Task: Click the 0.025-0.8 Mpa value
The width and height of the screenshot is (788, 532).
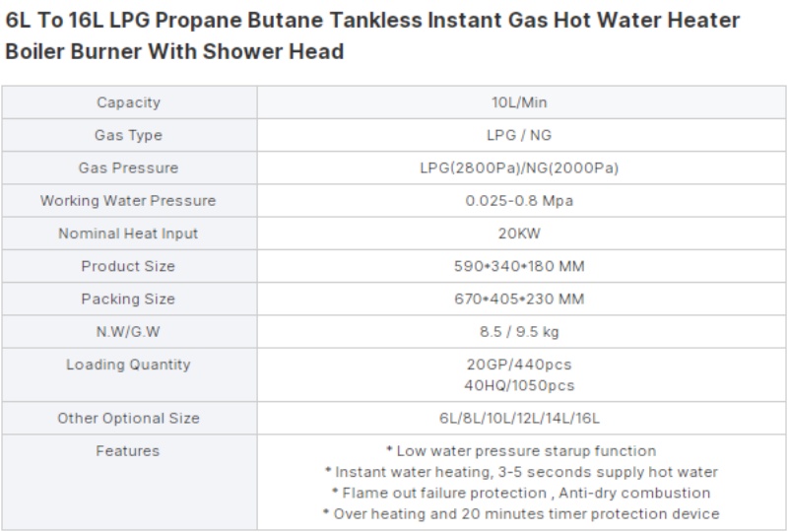Action: tap(519, 201)
